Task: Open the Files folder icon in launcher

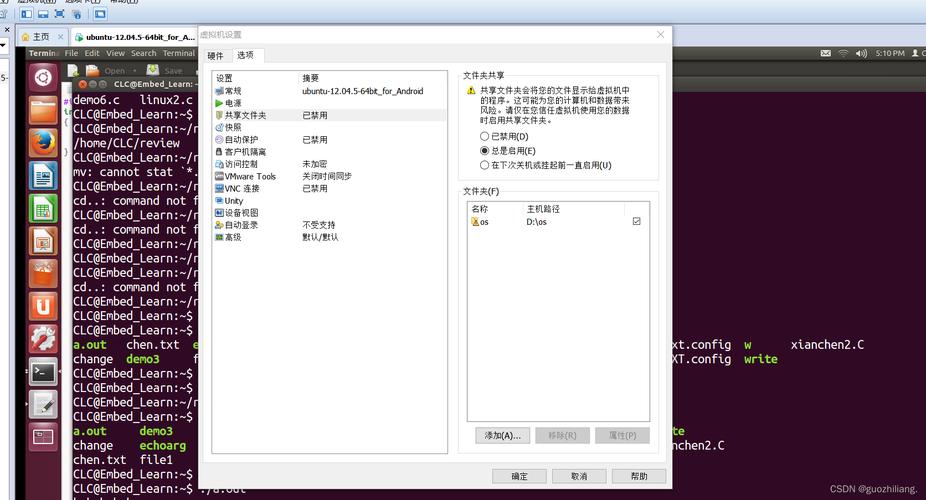Action: (42, 110)
